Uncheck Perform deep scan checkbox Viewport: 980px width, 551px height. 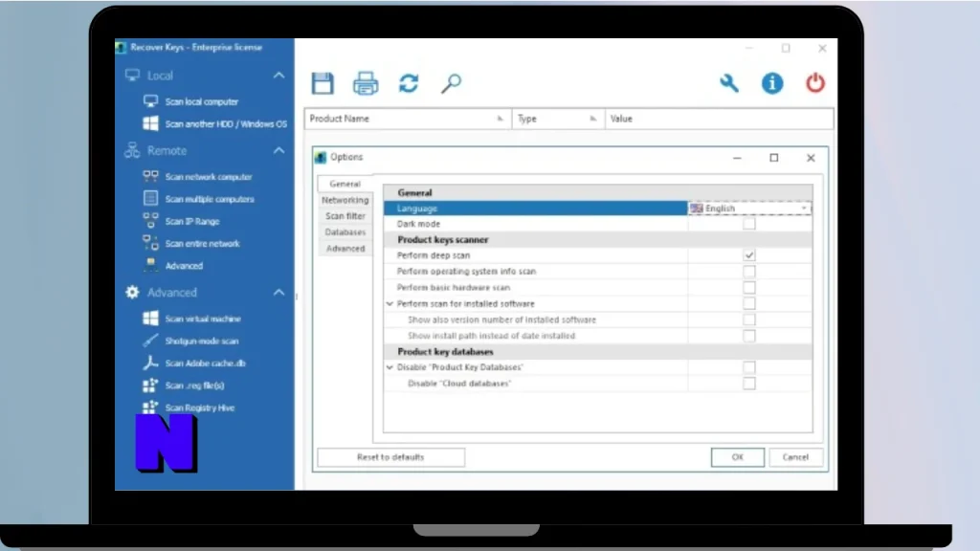coord(748,254)
